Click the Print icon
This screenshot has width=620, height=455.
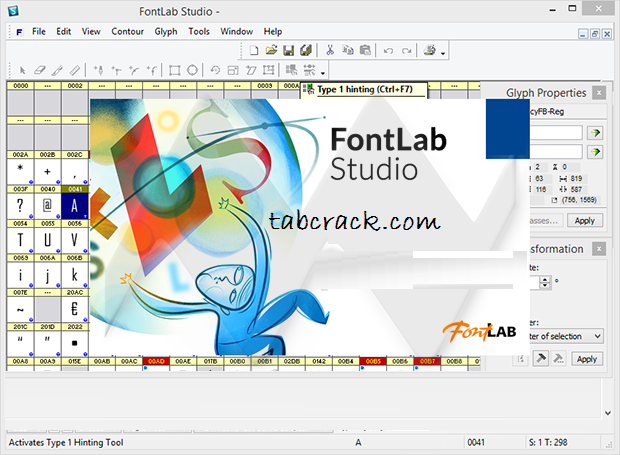[429, 50]
